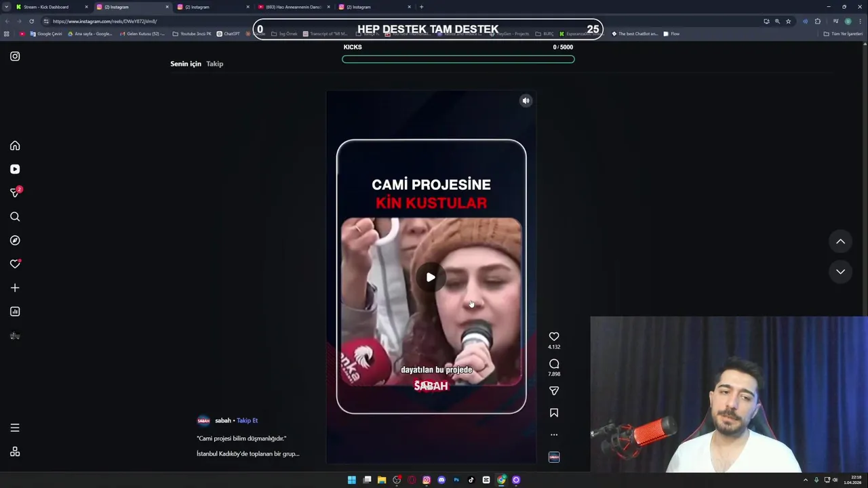This screenshot has width=868, height=488.
Task: Open Notifications heart in the sidebar
Action: tap(15, 264)
